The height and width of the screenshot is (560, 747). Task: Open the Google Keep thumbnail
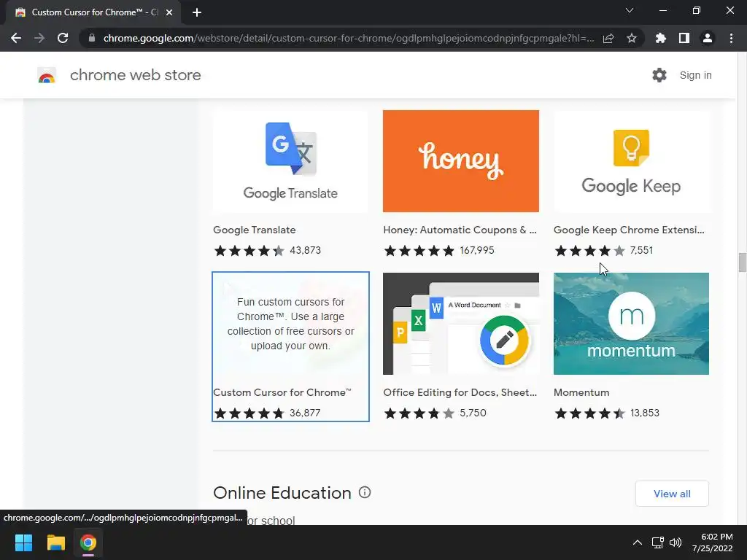631,161
